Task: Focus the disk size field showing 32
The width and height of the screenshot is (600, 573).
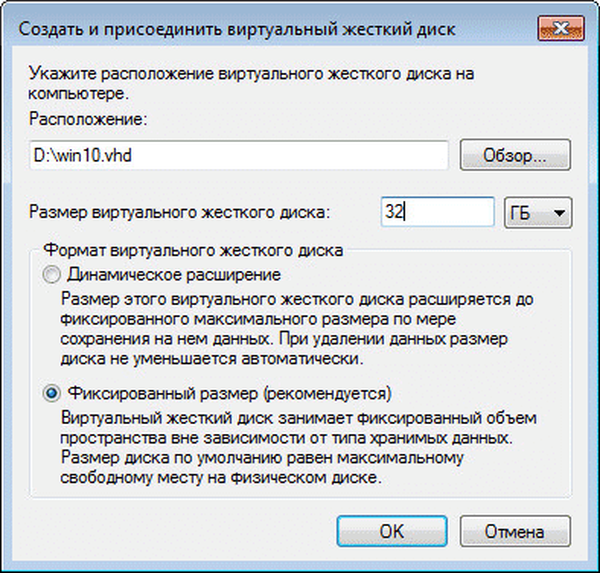Action: coord(437,211)
